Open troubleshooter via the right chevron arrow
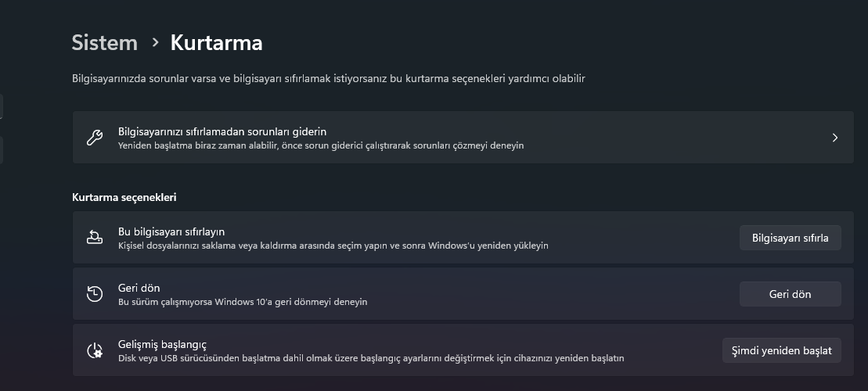868x391 pixels. (835, 138)
